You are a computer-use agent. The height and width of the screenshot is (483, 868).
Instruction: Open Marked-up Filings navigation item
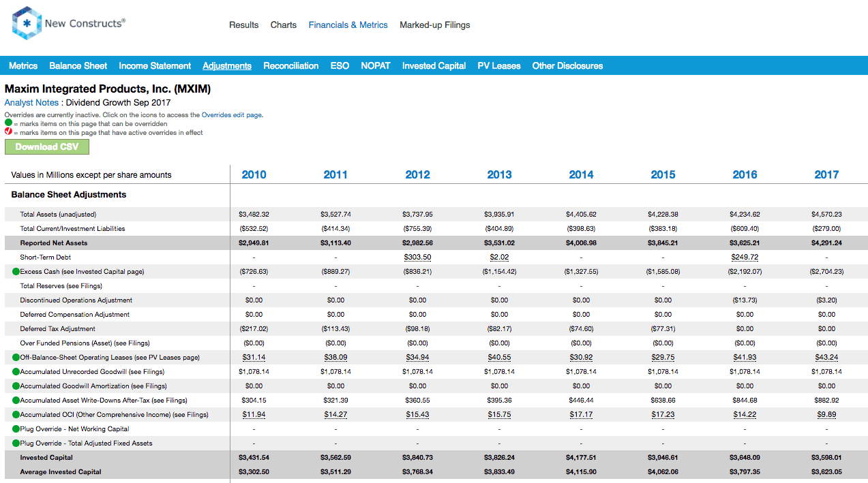coord(435,25)
